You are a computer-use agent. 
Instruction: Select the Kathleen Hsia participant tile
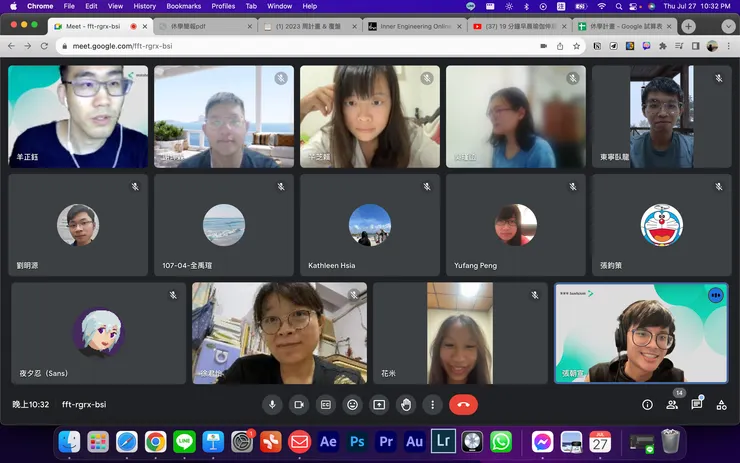(370, 225)
